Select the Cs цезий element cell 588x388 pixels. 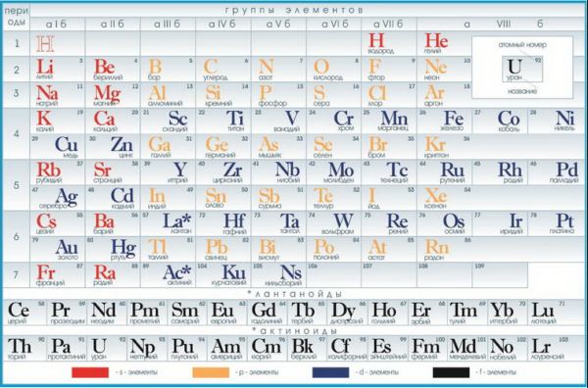coord(58,223)
